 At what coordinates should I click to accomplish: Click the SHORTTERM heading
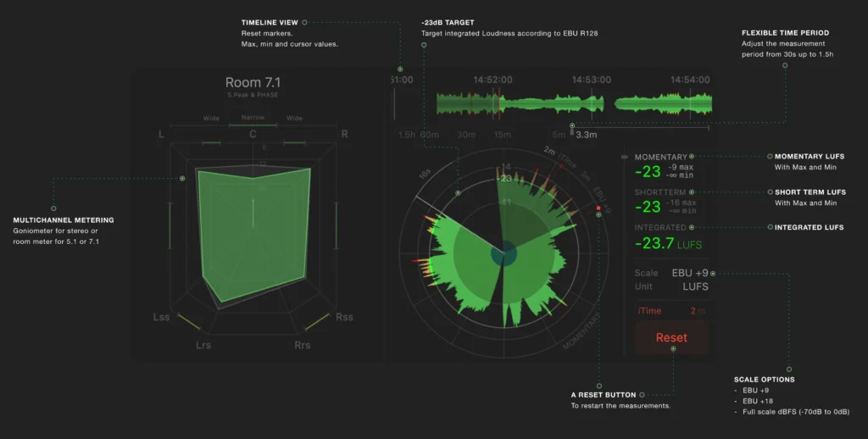[659, 192]
